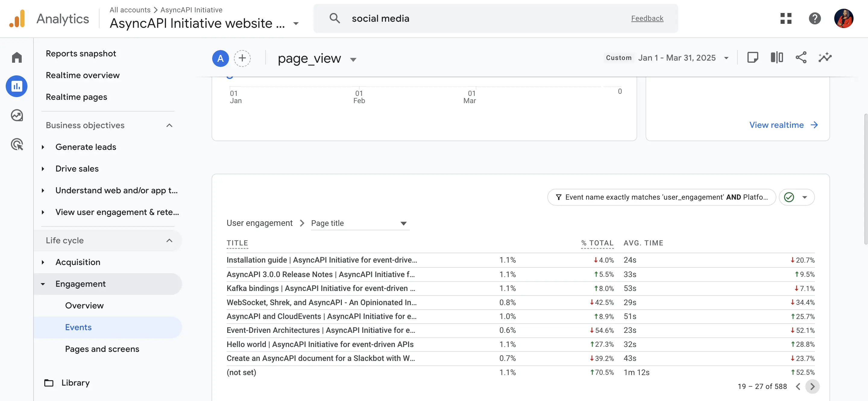Open the Feedback link in the search bar
Image resolution: width=868 pixels, height=401 pixels.
[647, 18]
